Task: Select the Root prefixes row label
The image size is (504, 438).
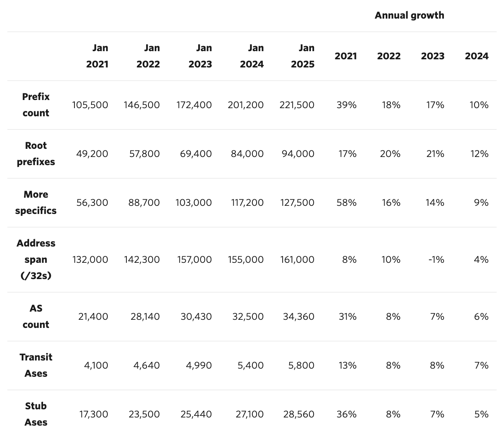Action: [x=36, y=153]
